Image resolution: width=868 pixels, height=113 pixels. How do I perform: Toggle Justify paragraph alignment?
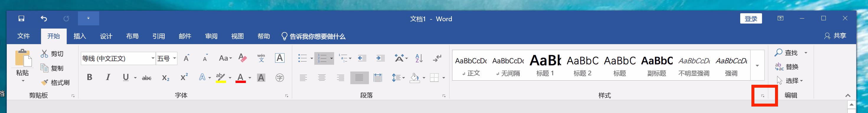click(x=359, y=78)
